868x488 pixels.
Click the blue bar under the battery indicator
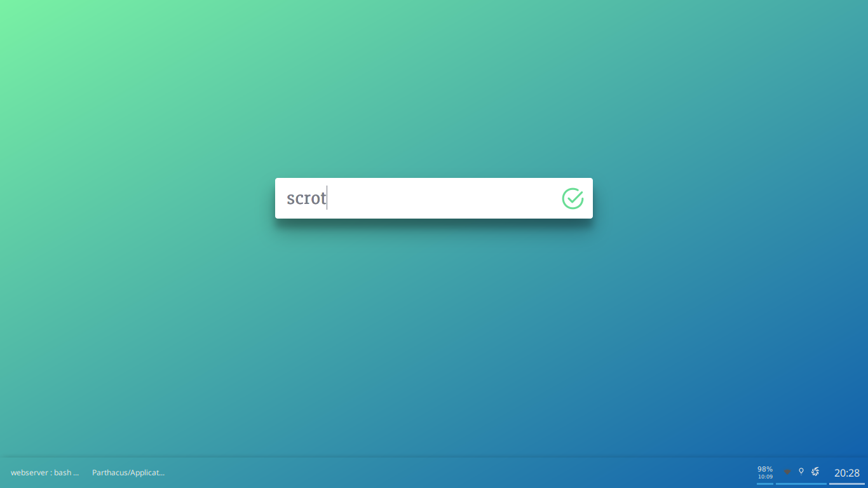[765, 484]
